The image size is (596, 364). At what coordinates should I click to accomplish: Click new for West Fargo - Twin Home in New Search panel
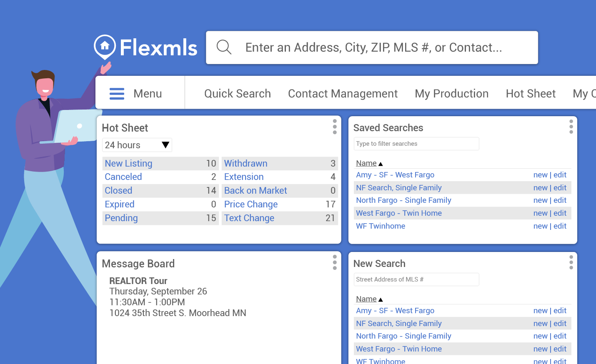pyautogui.click(x=541, y=349)
